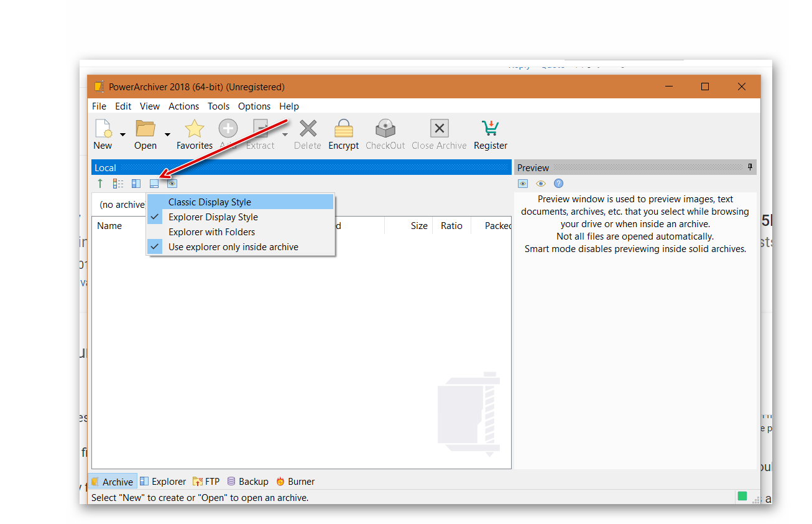The image size is (812, 524).
Task: Toggle the boxed eye preview icon in Preview panel
Action: click(x=523, y=184)
